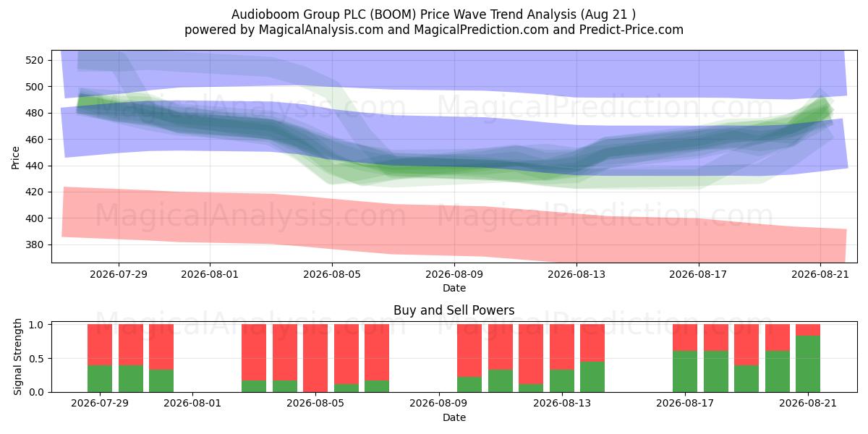
Task: Click 2026-08-01 date tick under price chart
Action: tap(210, 274)
